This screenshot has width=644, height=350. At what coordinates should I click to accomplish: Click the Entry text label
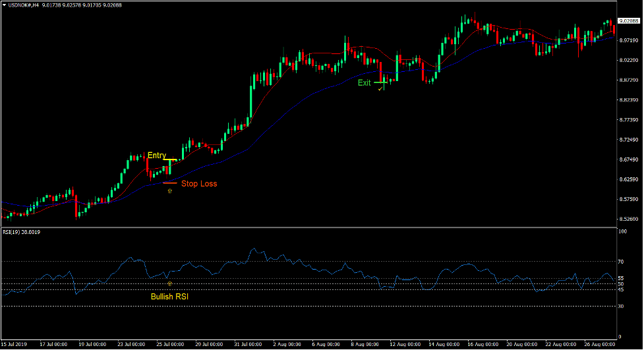156,156
